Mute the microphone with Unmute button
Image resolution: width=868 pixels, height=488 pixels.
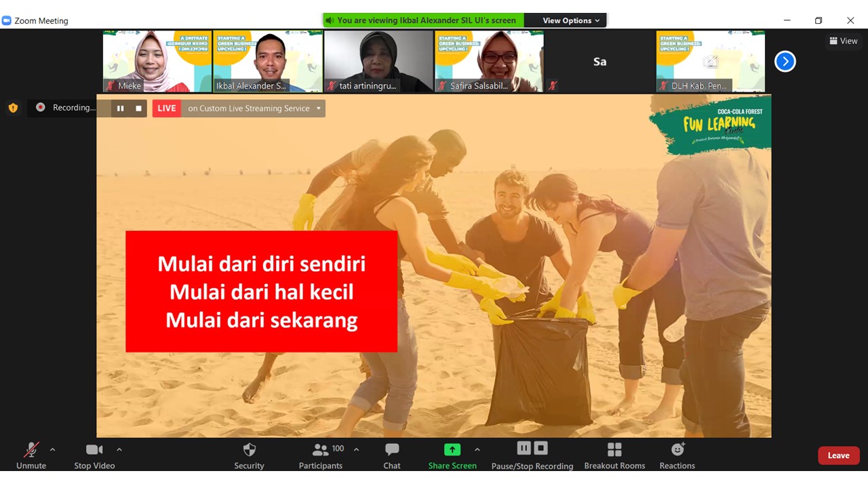[x=31, y=454]
